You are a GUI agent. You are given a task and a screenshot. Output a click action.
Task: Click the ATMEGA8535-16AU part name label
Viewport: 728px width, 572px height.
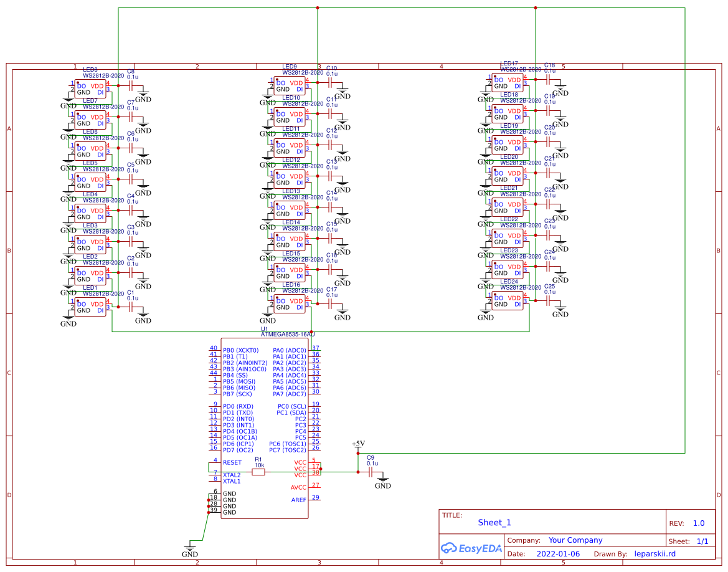(x=288, y=335)
